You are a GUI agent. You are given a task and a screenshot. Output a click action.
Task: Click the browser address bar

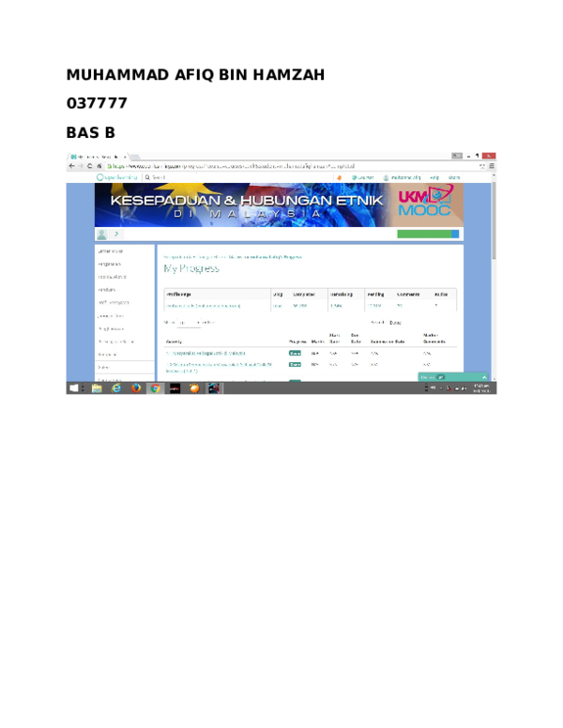[x=281, y=166]
